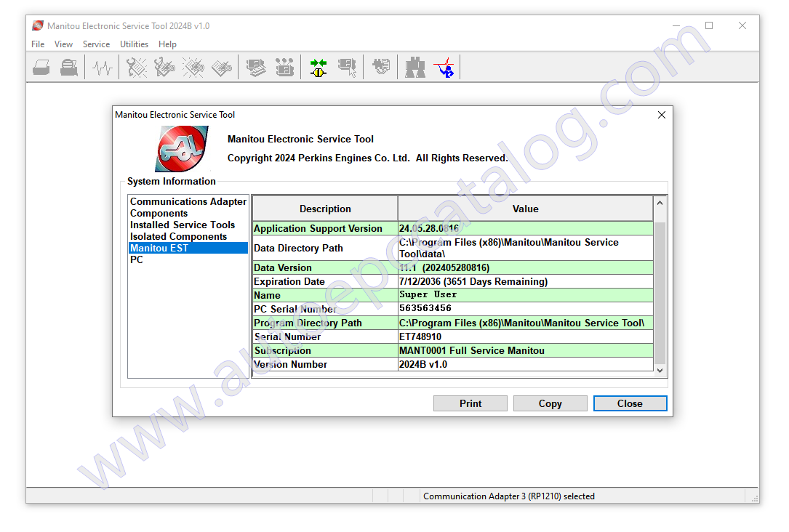
Task: Click the title bar application icon
Action: coord(38,25)
